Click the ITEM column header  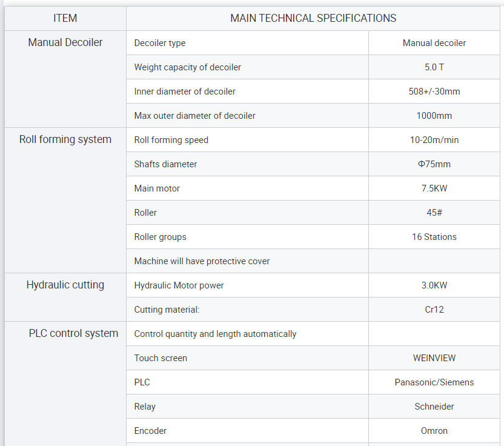click(x=65, y=18)
